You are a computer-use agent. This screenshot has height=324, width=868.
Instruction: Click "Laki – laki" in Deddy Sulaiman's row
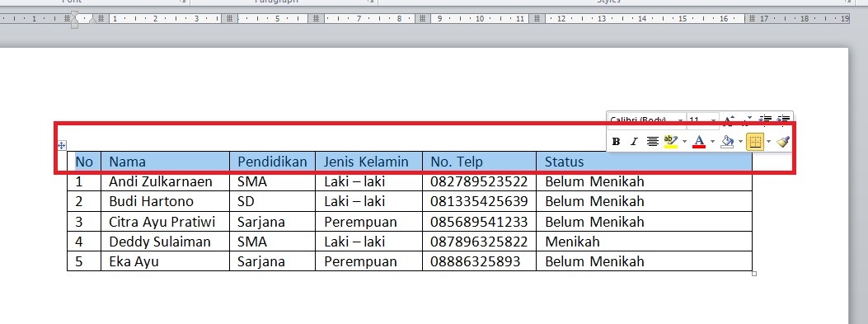(354, 242)
